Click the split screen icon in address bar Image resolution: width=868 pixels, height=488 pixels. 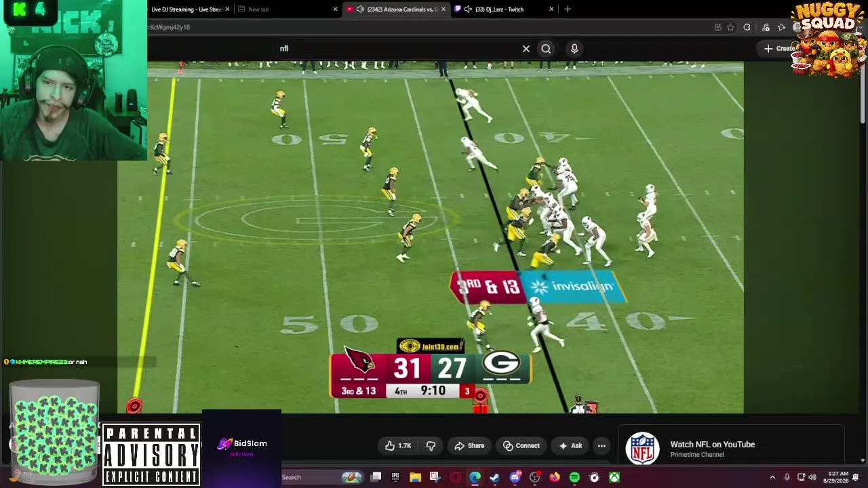point(717,27)
